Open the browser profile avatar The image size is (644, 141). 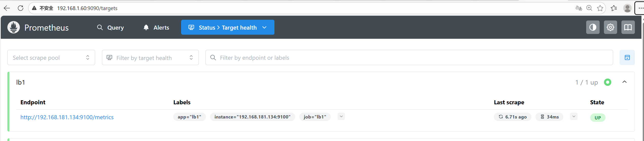pos(627,8)
